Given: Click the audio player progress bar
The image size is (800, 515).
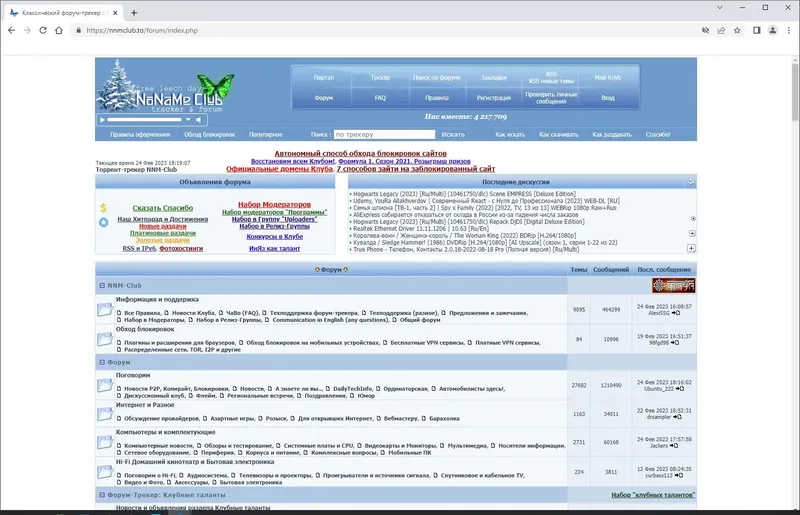Looking at the screenshot, I should (x=144, y=120).
